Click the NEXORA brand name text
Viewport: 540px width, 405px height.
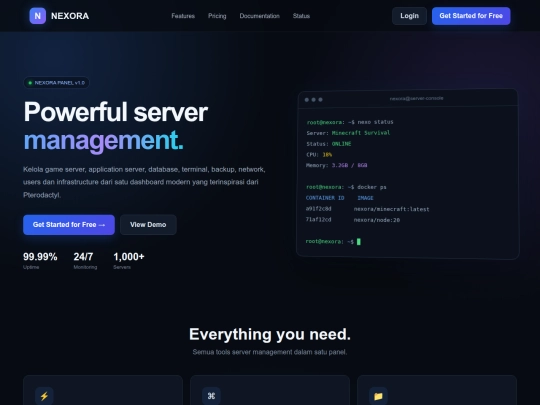tap(70, 16)
